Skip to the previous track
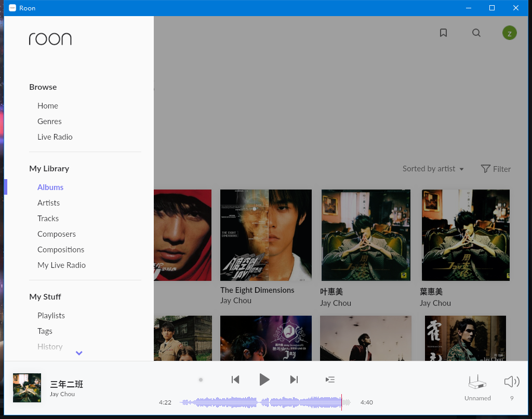This screenshot has height=419, width=532. (235, 380)
